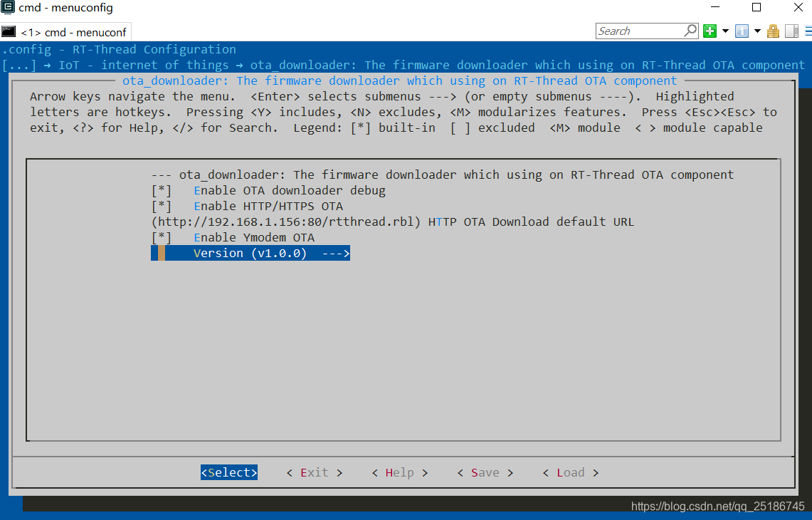Select the HTTP OTA Download default URL entry
This screenshot has width=812, height=520.
[x=393, y=222]
